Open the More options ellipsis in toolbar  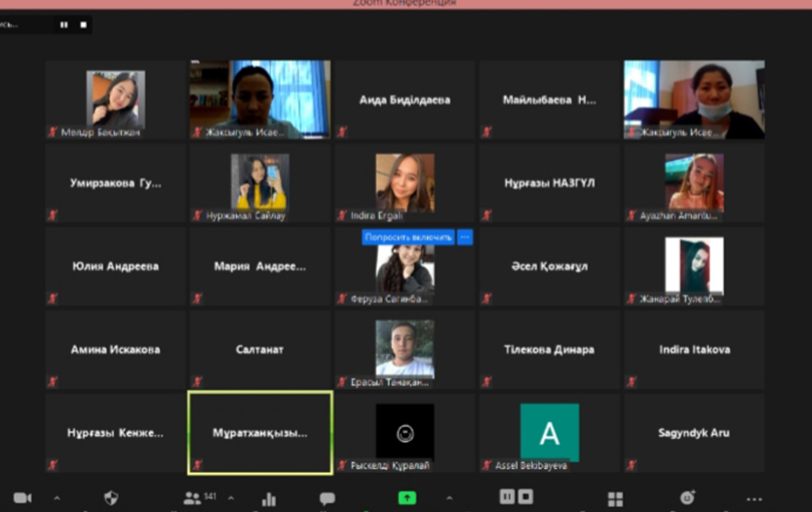point(754,499)
